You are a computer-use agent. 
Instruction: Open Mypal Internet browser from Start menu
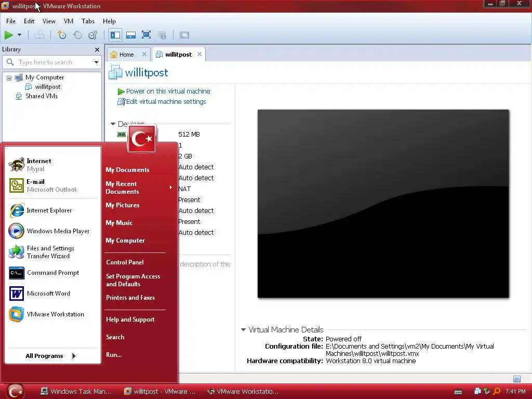pyautogui.click(x=53, y=165)
